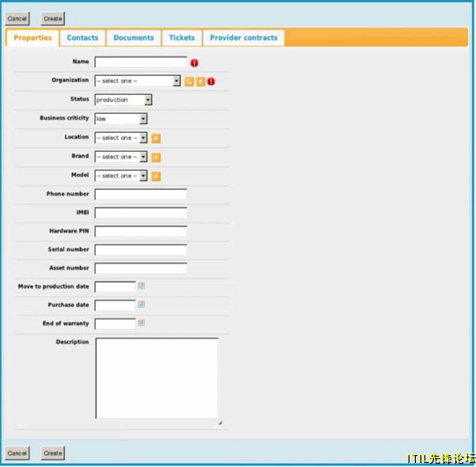
Task: Open the Status dropdown showing production
Action: pos(124,100)
